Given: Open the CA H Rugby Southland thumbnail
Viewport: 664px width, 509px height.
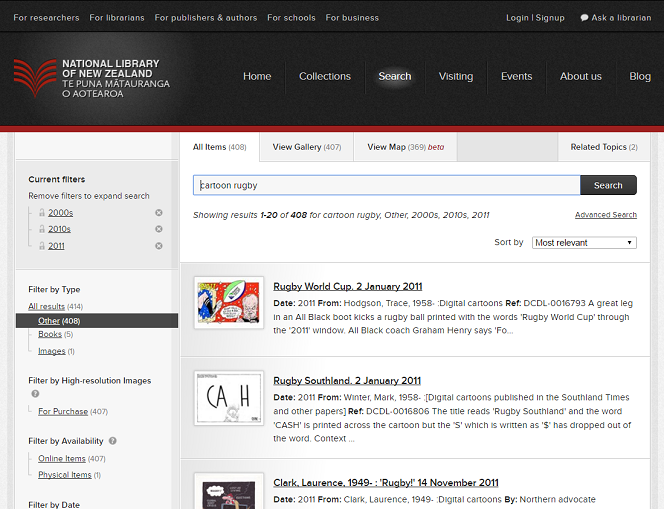Looking at the screenshot, I should click(229, 398).
